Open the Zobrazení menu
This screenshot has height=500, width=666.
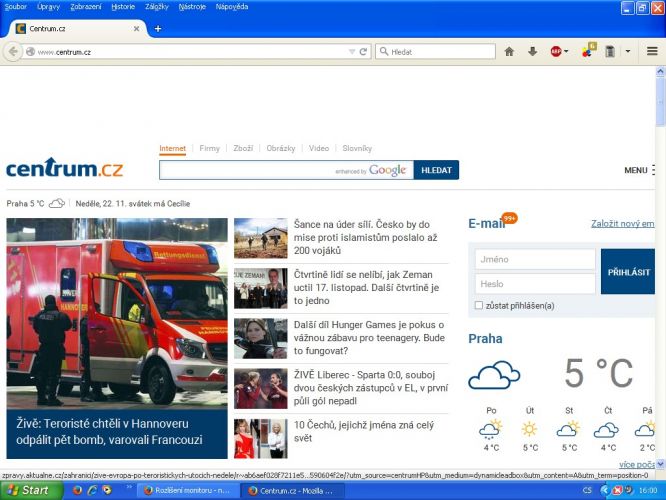coord(86,7)
